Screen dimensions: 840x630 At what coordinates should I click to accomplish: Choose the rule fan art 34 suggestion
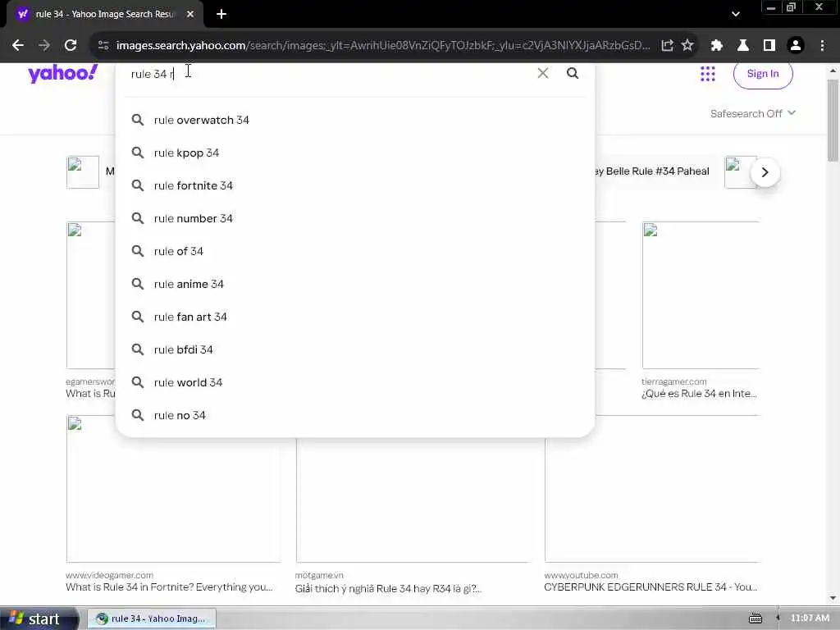354,317
